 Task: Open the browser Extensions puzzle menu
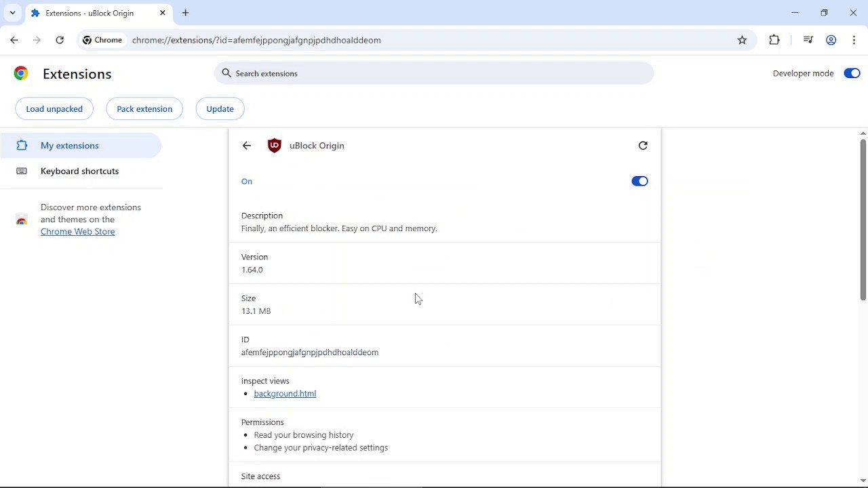(774, 40)
